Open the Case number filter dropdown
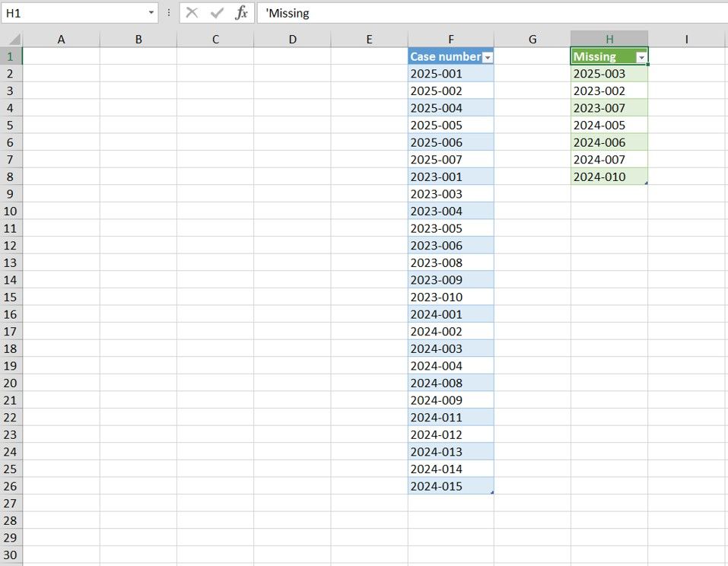This screenshot has width=728, height=566. coord(488,58)
